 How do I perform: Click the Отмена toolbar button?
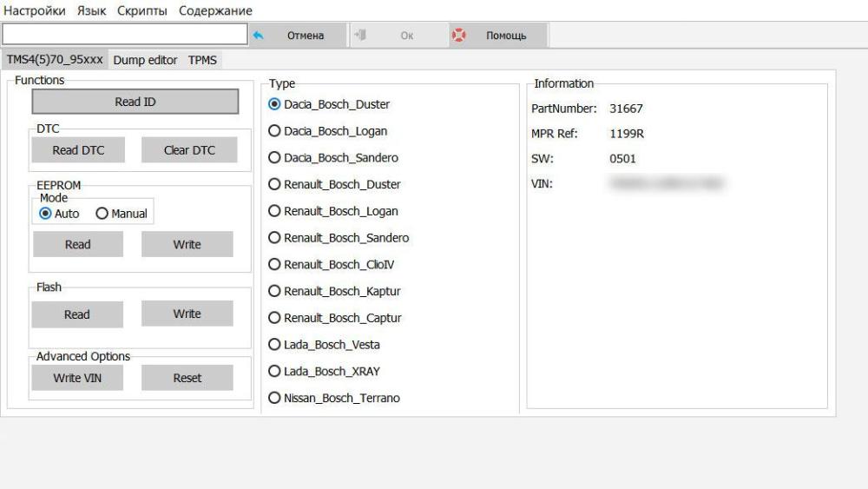click(x=298, y=36)
